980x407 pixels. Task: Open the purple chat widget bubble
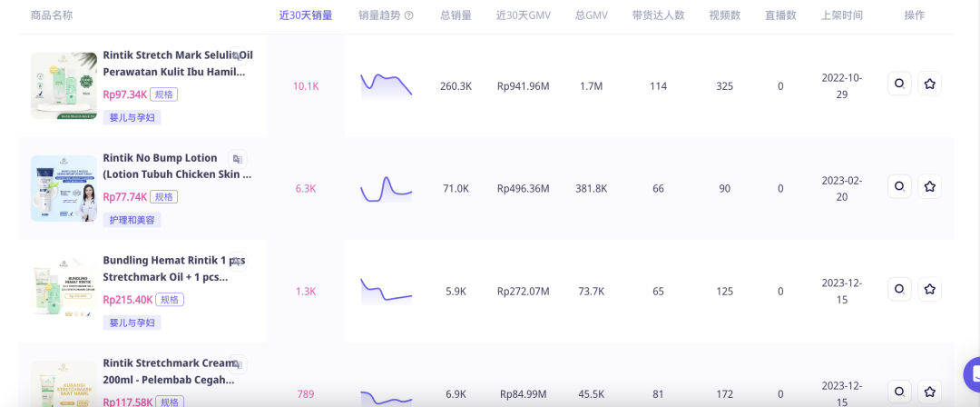coord(973,374)
